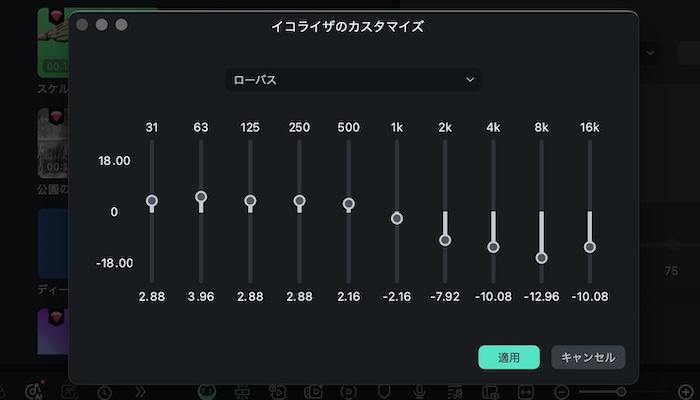Click the AI audio icon with red dot
The width and height of the screenshot is (700, 400).
[x=33, y=391]
